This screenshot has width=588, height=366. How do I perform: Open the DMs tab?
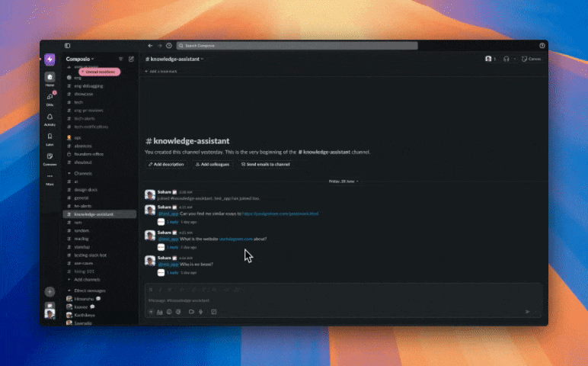click(x=50, y=99)
